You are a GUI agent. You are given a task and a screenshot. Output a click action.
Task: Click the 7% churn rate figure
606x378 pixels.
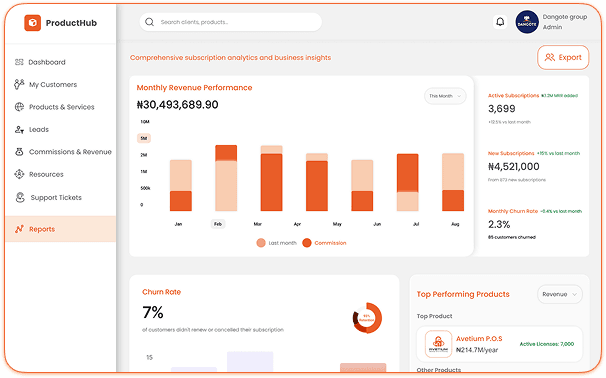point(153,312)
